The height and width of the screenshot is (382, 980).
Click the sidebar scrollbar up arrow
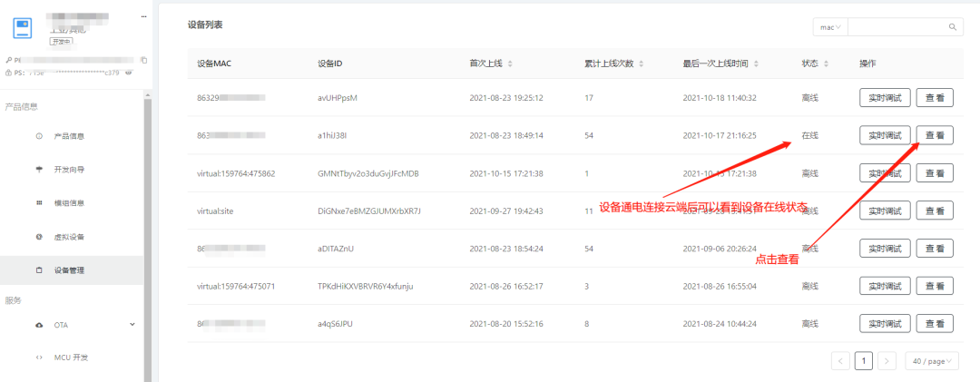[x=148, y=94]
